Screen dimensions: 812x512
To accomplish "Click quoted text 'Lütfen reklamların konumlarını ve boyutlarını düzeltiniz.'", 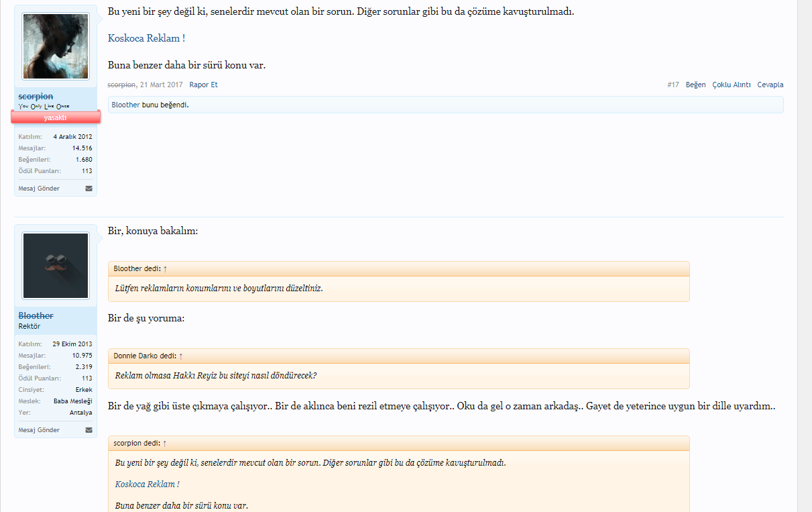I will coord(219,288).
